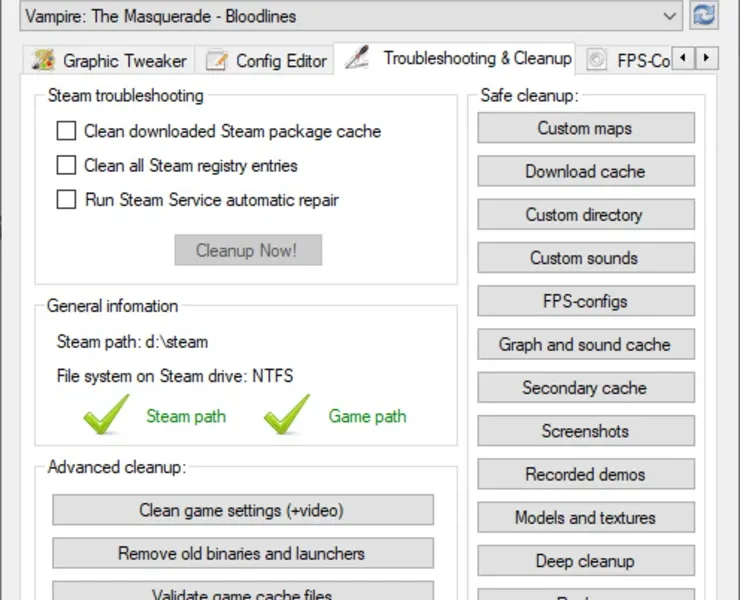Click the Troubleshooting & Cleanup brush icon
This screenshot has height=600, width=740.
coord(358,58)
